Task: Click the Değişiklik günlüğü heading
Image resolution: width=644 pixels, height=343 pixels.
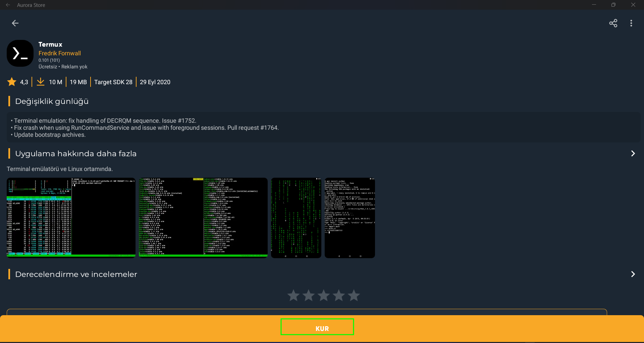Action: (x=52, y=101)
